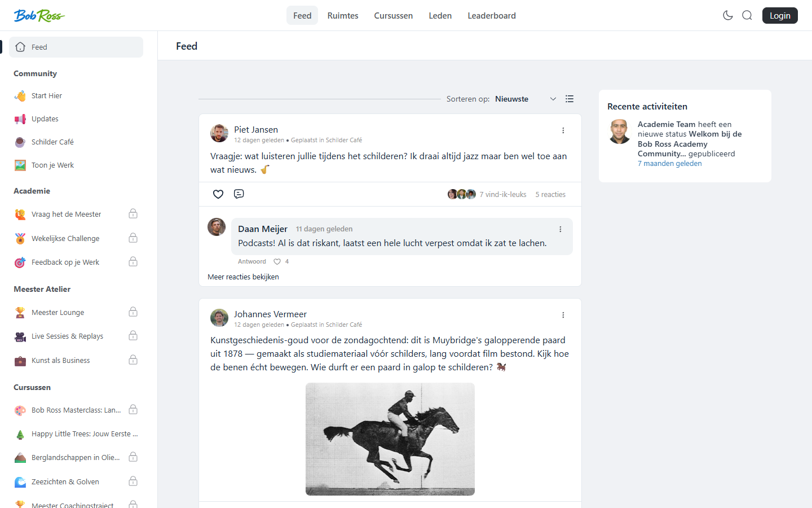Switch to the Feed tab in top navigation

(x=302, y=15)
